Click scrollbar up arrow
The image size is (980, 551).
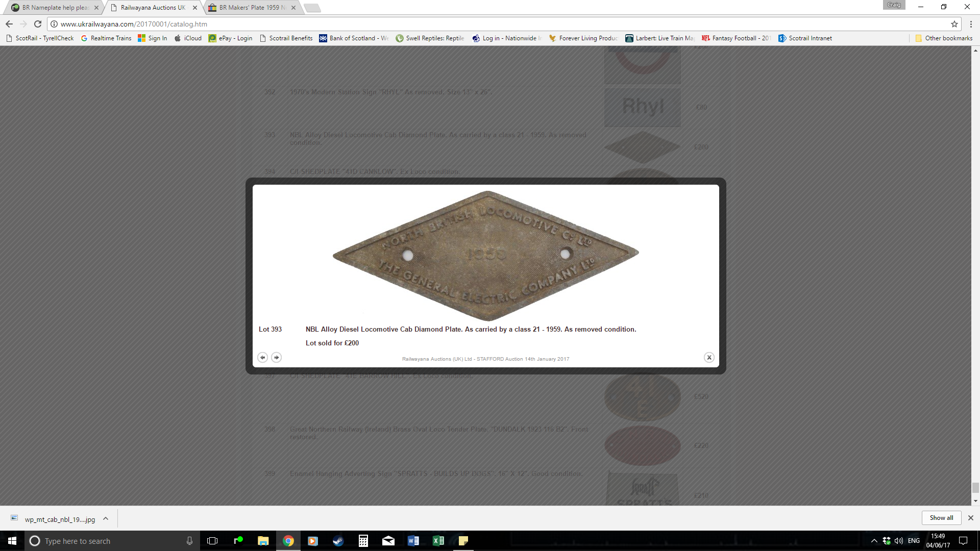[x=975, y=50]
